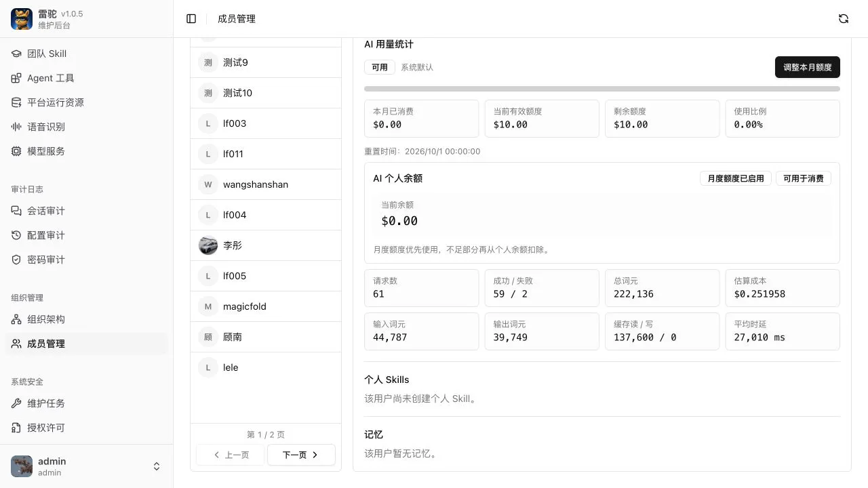Select member lf003

(x=266, y=123)
